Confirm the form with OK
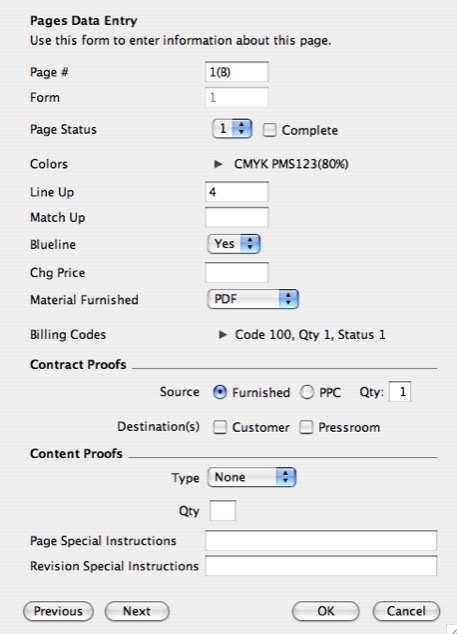Viewport: 457px width, 634px height. [x=326, y=611]
